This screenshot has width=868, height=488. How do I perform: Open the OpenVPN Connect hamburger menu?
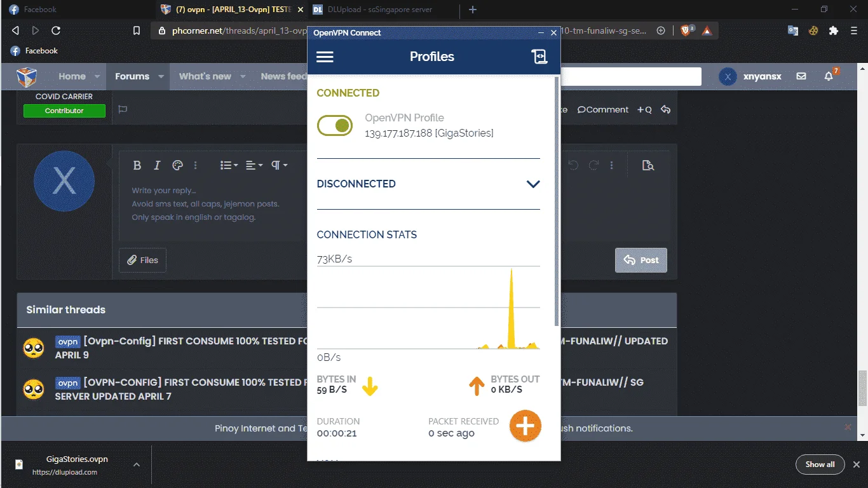click(325, 57)
